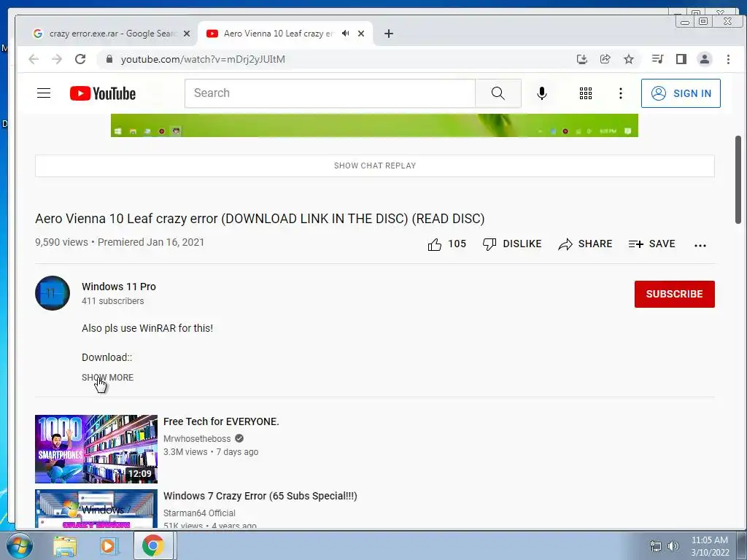View site info lock icon
The width and height of the screenshot is (747, 560).
[109, 59]
